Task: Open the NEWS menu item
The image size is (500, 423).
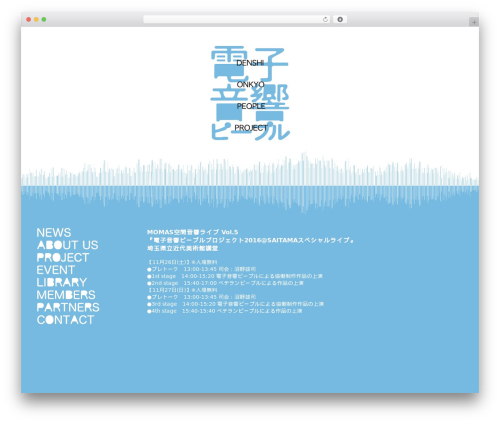Action: [54, 232]
